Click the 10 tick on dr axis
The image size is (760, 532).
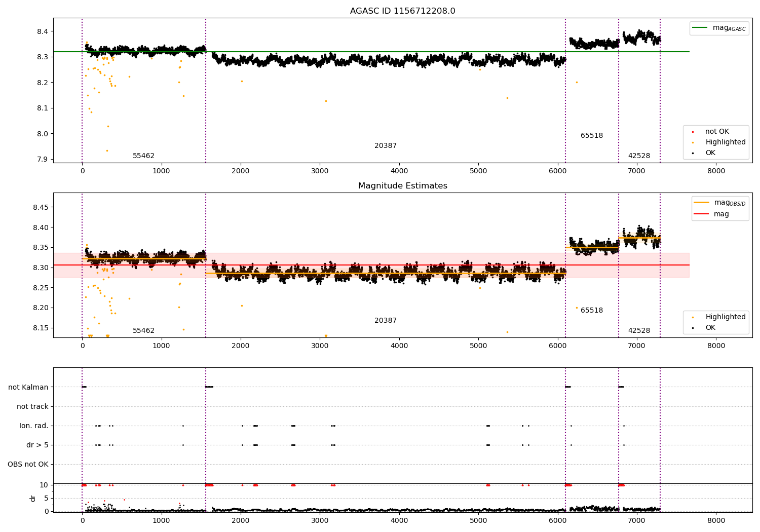pyautogui.click(x=45, y=485)
